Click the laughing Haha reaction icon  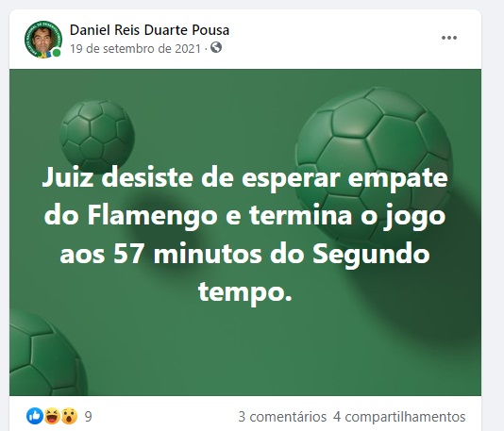(x=52, y=416)
